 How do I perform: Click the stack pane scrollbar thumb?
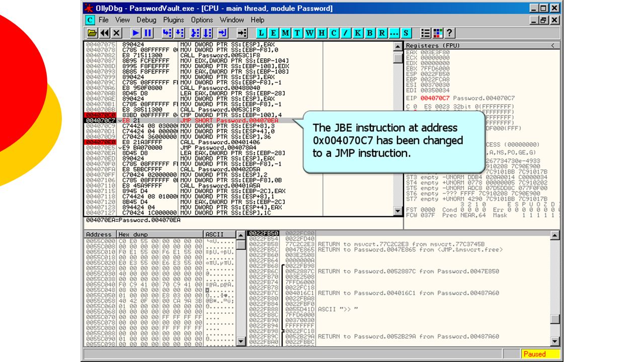(x=555, y=319)
